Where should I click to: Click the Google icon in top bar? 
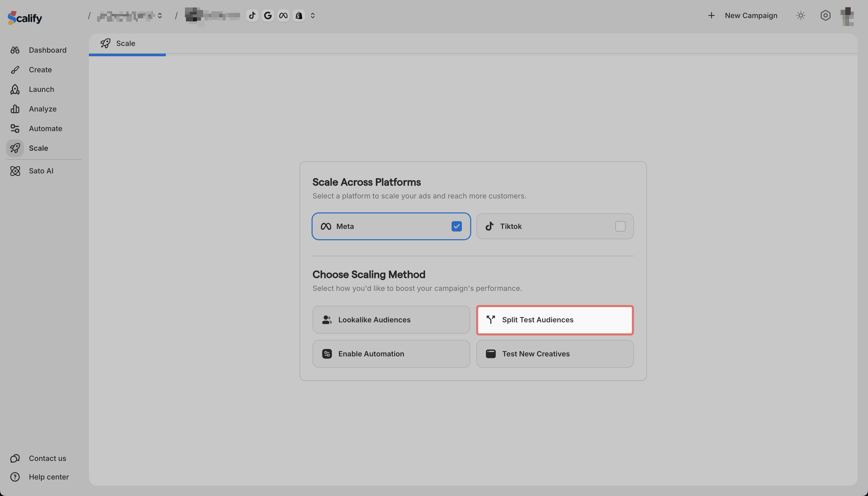[x=268, y=16]
